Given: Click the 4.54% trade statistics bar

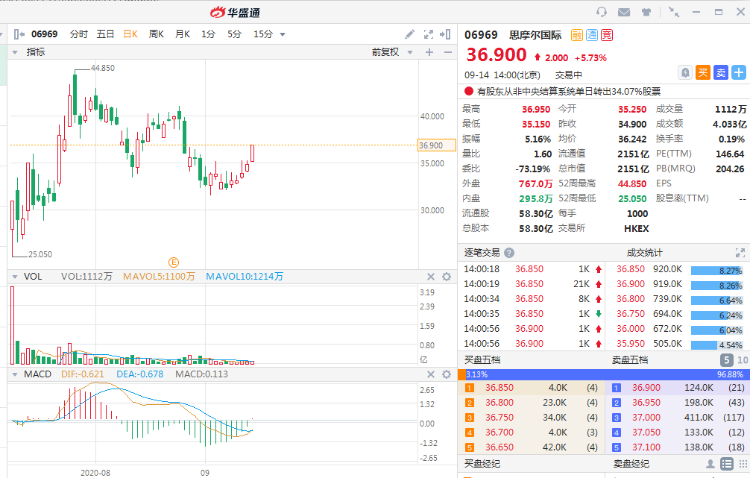Looking at the screenshot, I should coord(717,345).
